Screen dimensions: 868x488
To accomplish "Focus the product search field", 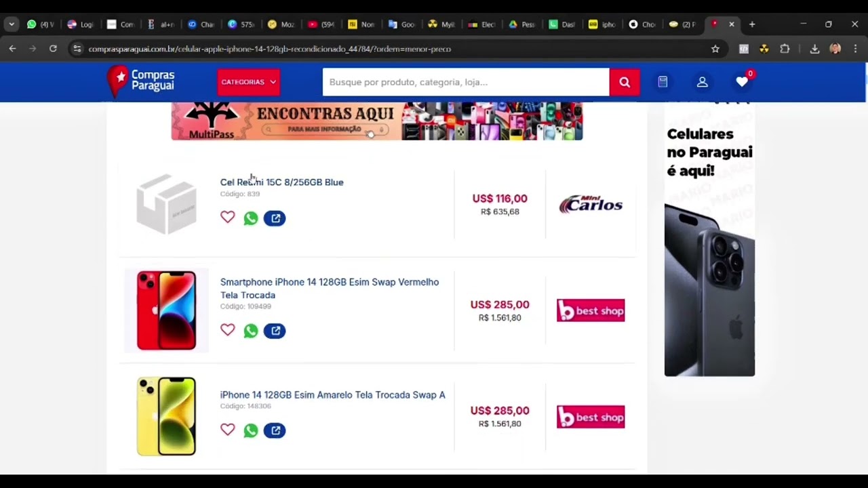I will 466,82.
